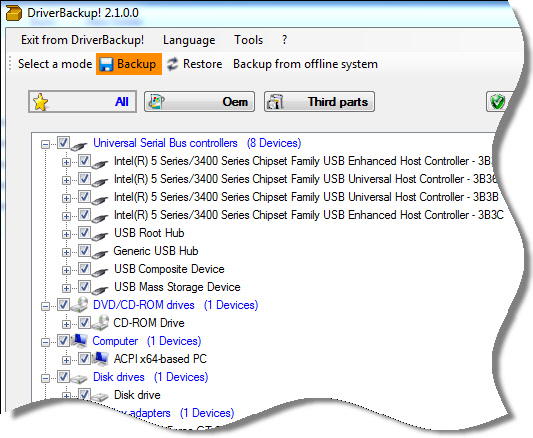
Task: Expand the CD-ROM Drive node
Action: coord(66,324)
